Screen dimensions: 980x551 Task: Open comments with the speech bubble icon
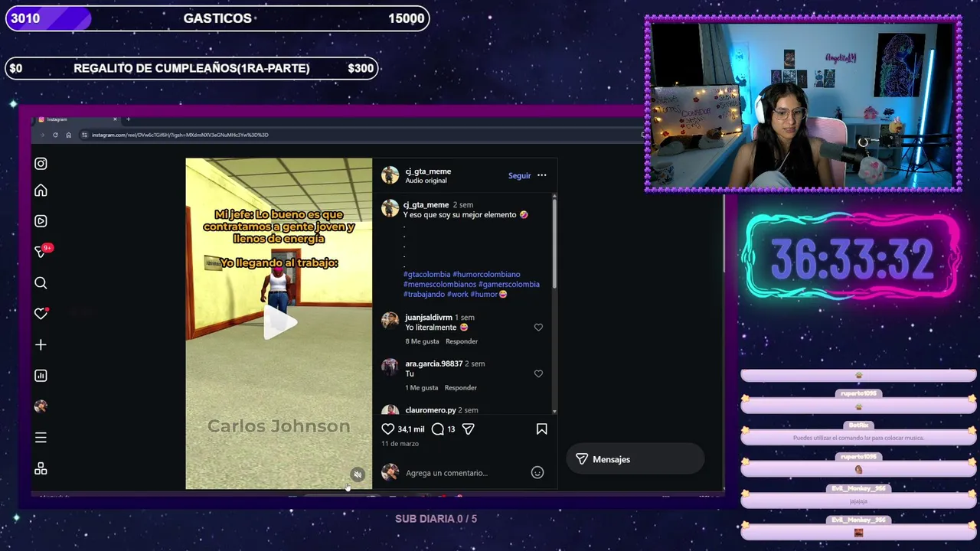[x=438, y=429]
